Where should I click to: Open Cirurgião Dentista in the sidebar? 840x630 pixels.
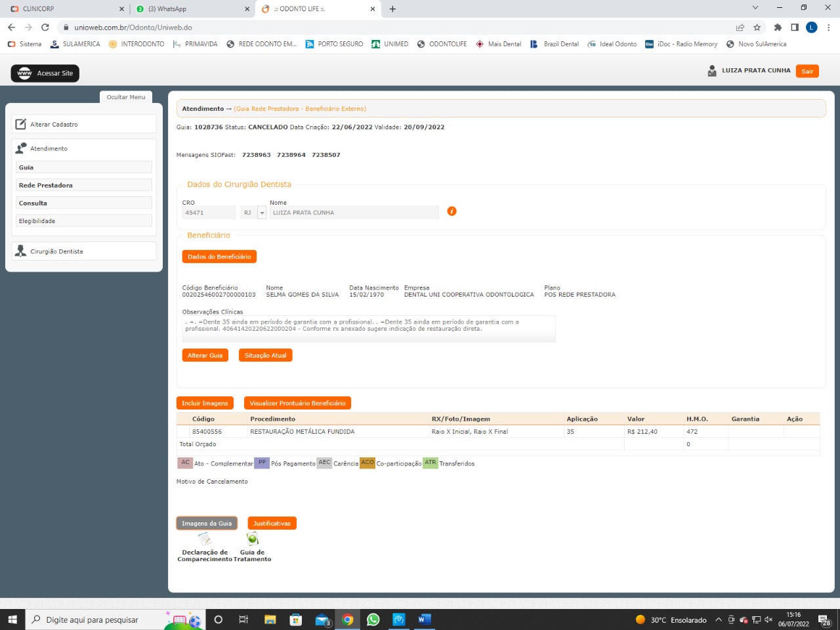coord(84,251)
